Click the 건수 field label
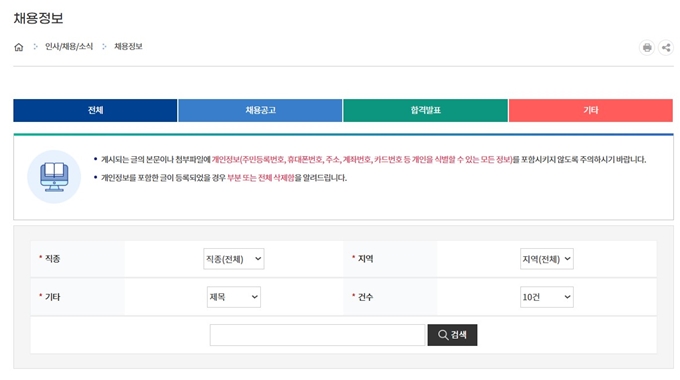 pos(366,297)
